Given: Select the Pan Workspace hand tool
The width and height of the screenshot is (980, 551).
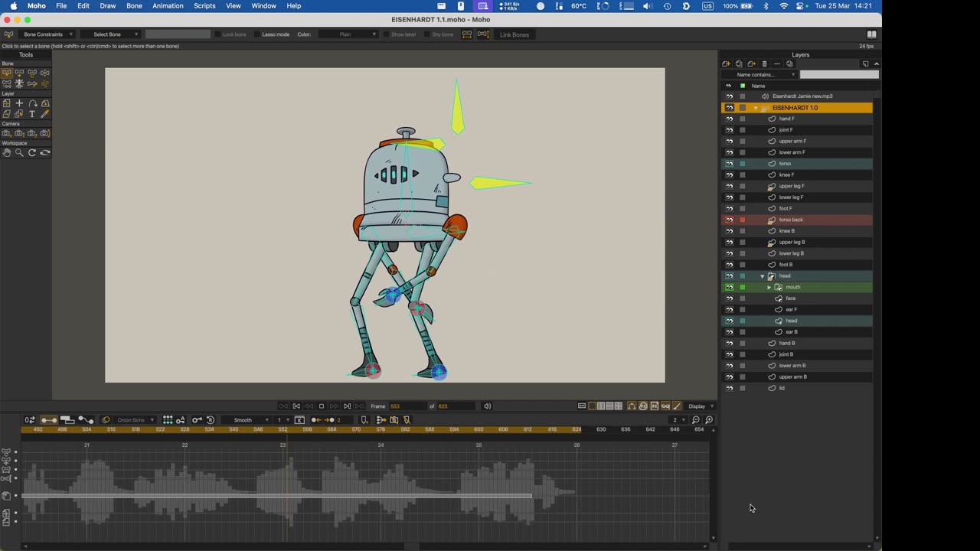Looking at the screenshot, I should [x=7, y=152].
